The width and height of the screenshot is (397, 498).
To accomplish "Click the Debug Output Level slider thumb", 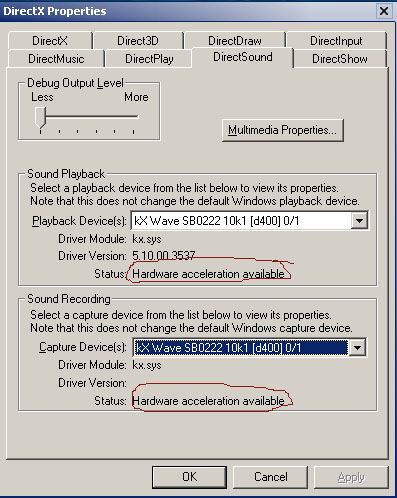I will [40, 118].
